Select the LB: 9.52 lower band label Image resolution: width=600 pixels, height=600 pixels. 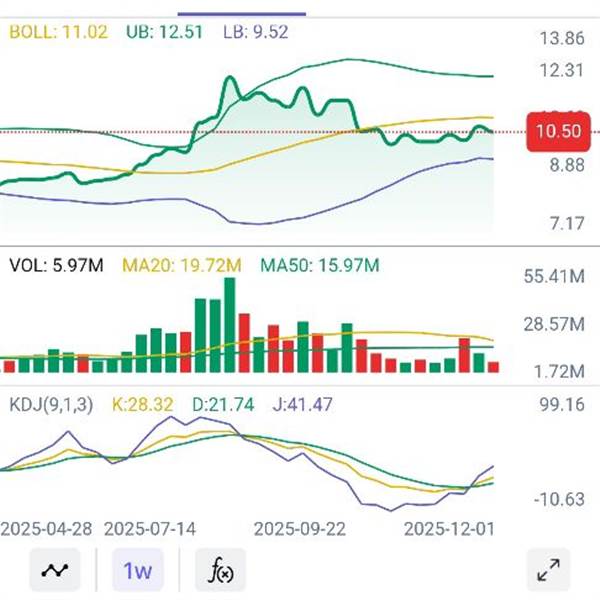[x=254, y=32]
